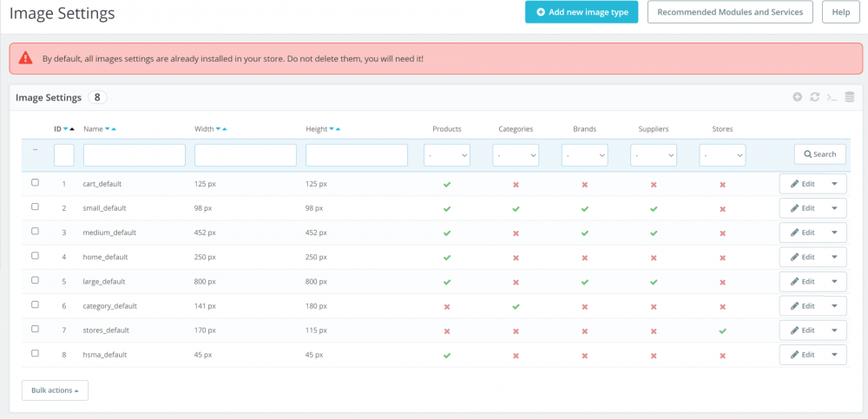
Task: Select the category_default row checkbox
Action: [x=35, y=304]
